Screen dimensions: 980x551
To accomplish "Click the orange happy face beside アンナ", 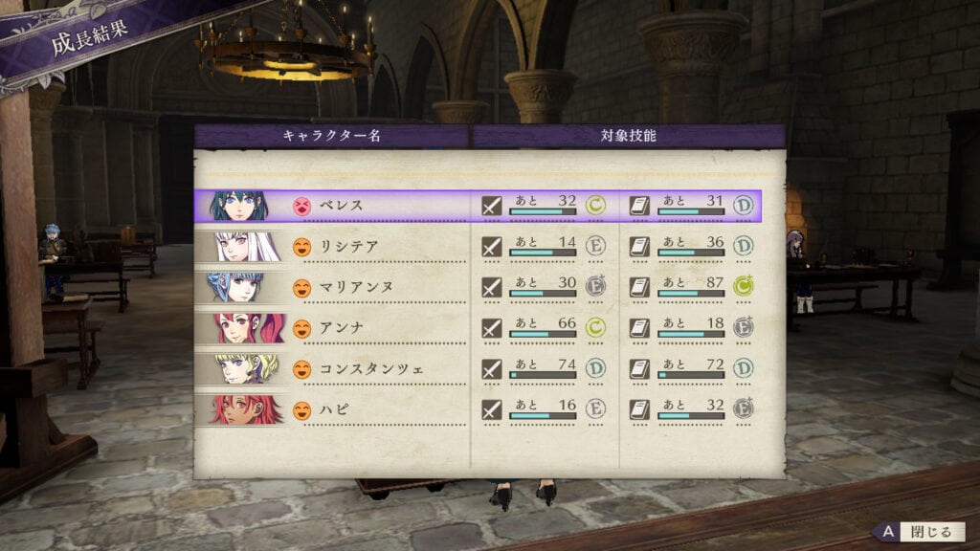I will pyautogui.click(x=301, y=329).
